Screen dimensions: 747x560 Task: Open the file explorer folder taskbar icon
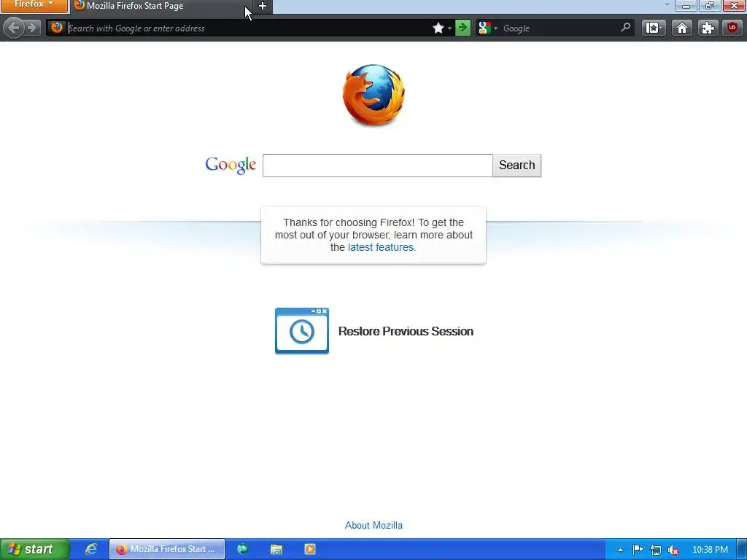pyautogui.click(x=276, y=549)
